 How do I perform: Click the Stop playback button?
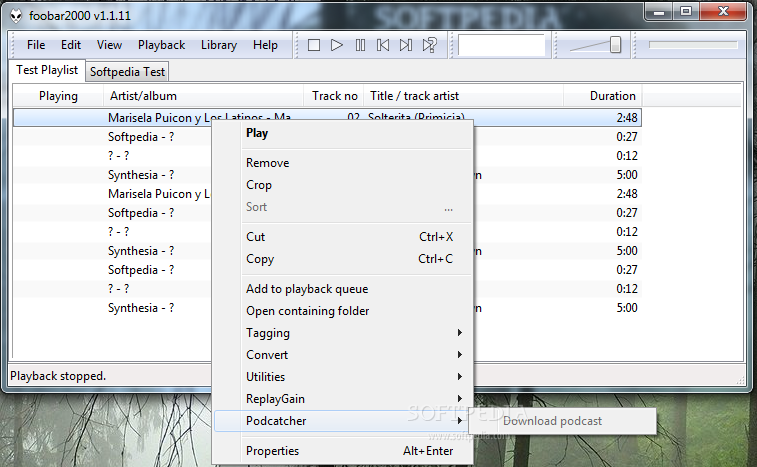pos(314,45)
